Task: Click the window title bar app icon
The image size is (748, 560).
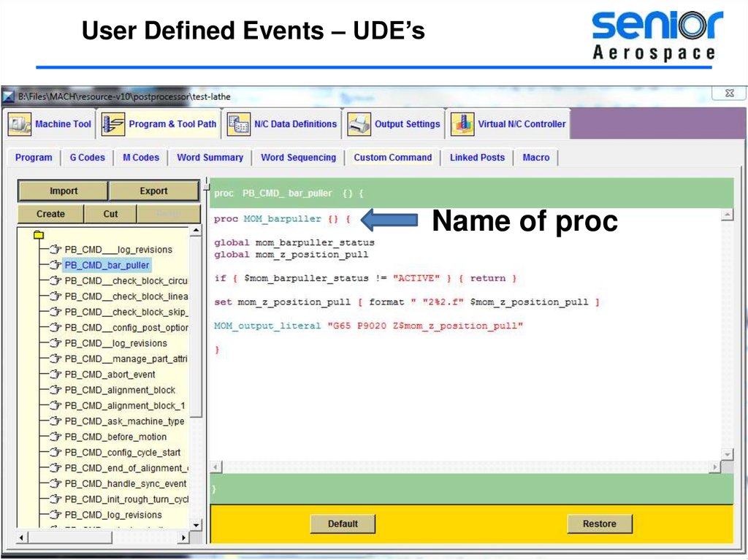Action: point(9,97)
